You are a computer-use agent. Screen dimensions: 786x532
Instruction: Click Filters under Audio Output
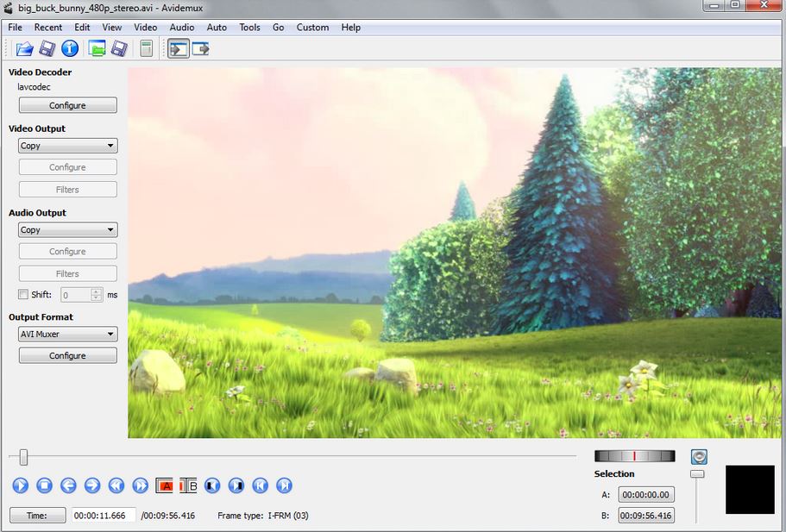pyautogui.click(x=67, y=273)
